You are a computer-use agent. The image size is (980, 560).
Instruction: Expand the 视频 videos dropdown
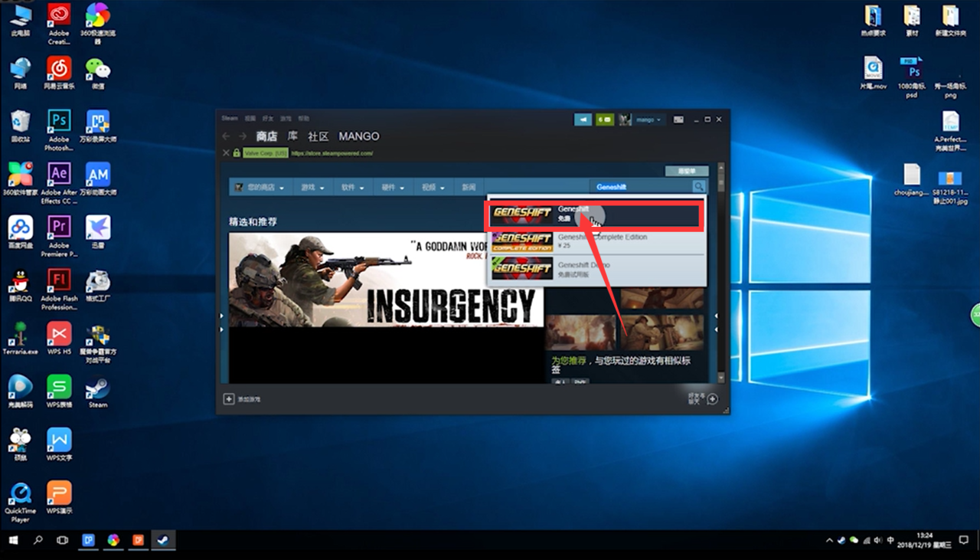tap(433, 187)
